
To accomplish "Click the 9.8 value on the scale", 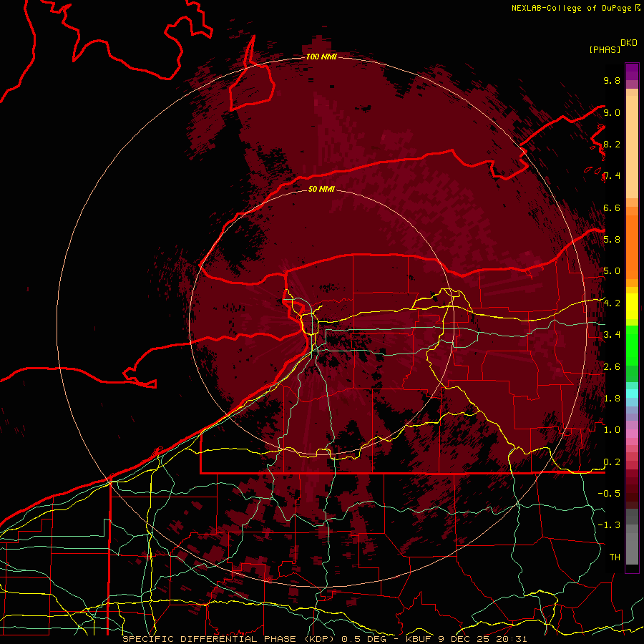I will 612,80.
